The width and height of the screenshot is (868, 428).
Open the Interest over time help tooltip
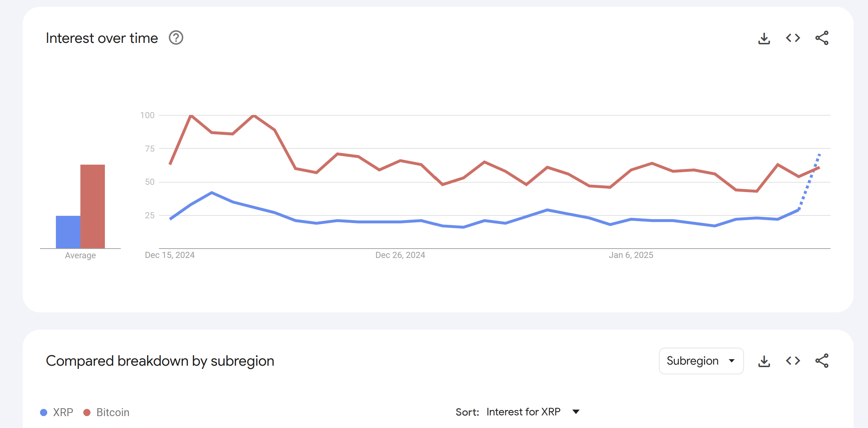[176, 37]
